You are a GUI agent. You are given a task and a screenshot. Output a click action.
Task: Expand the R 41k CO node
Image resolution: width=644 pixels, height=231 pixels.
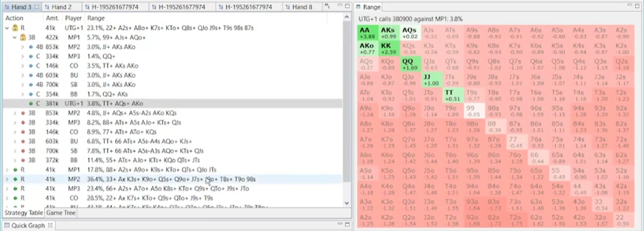pyautogui.click(x=7, y=198)
